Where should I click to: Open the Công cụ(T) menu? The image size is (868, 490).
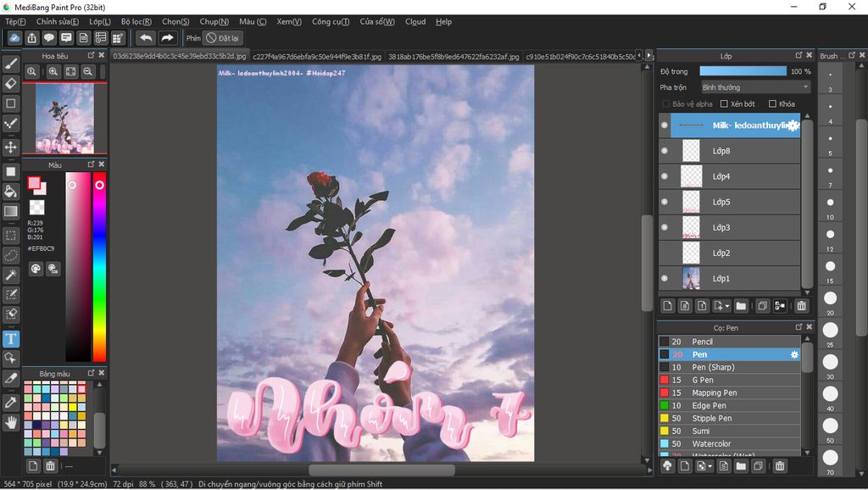(x=331, y=21)
